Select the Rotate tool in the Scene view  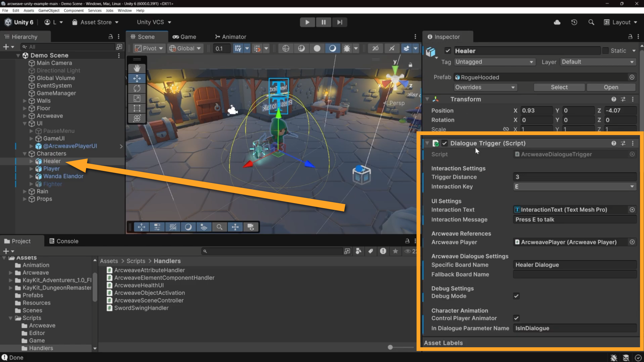click(137, 88)
